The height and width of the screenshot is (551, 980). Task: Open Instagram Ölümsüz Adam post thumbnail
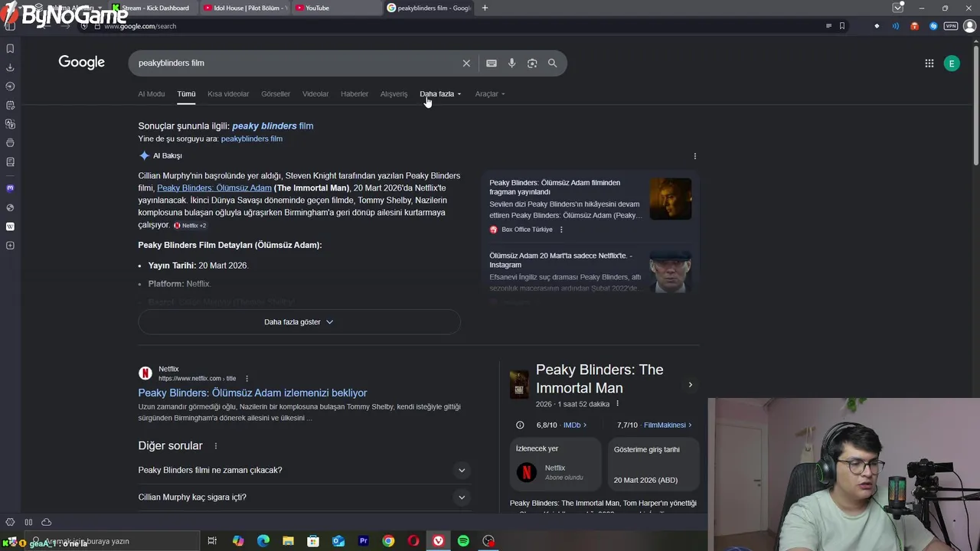pyautogui.click(x=671, y=272)
